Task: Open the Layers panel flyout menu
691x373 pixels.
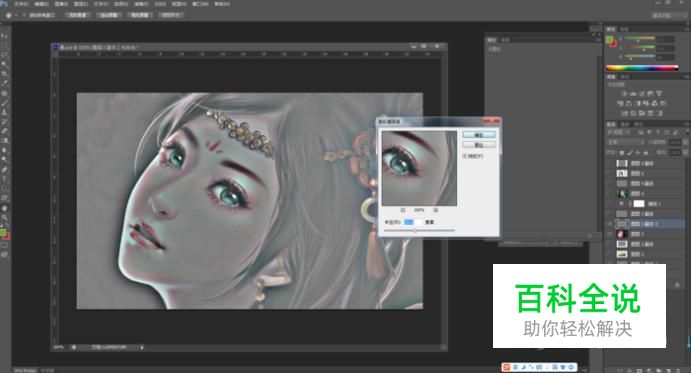Action: click(x=686, y=124)
